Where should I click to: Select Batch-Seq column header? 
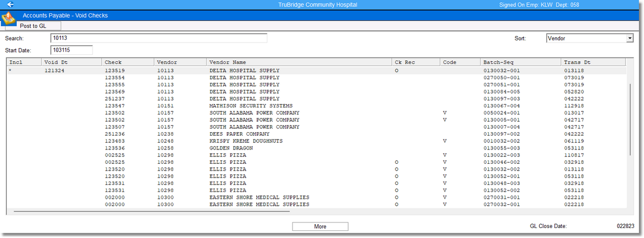[520, 63]
